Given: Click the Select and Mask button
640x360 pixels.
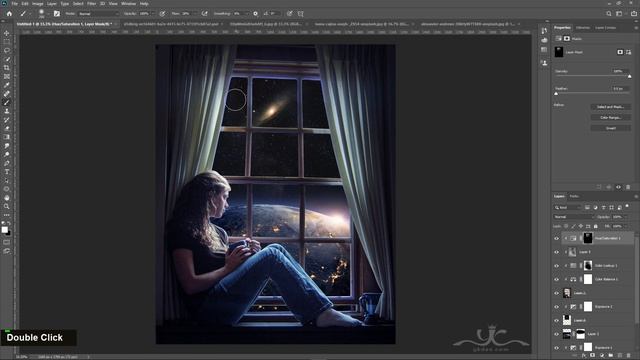Looking at the screenshot, I should coord(611,107).
